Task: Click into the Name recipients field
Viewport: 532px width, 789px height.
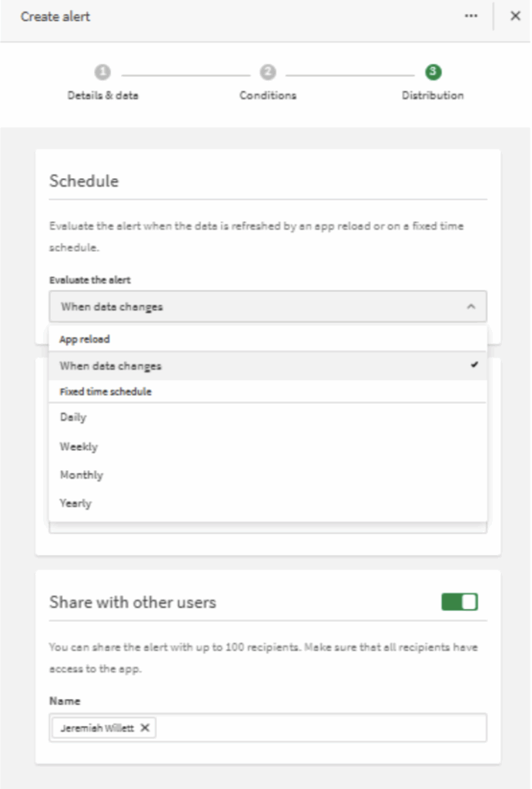Action: pos(320,727)
